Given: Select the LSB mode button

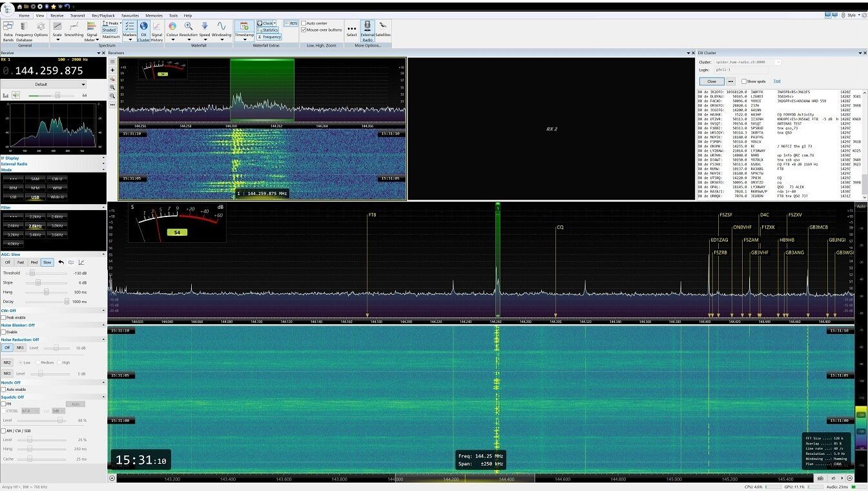Looking at the screenshot, I should pos(12,197).
